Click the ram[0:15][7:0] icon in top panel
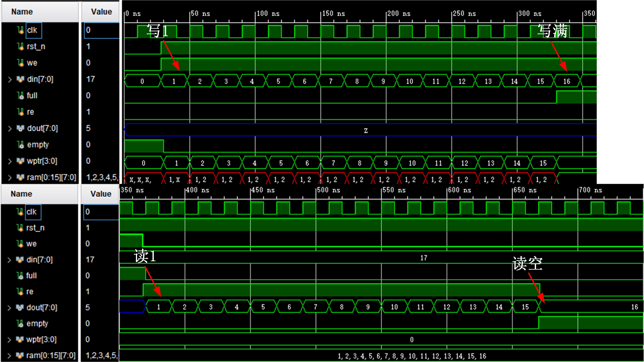This screenshot has height=362, width=644. [x=21, y=177]
